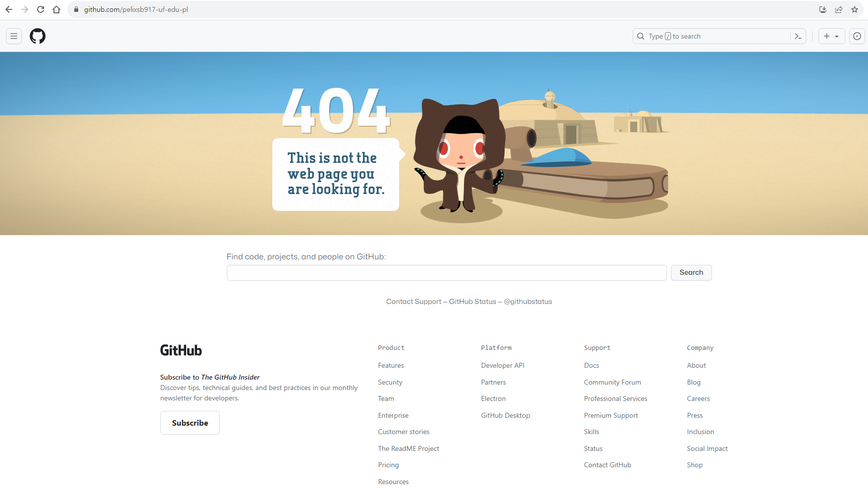868x491 pixels.
Task: Open The ReadME Project link
Action: tap(409, 448)
